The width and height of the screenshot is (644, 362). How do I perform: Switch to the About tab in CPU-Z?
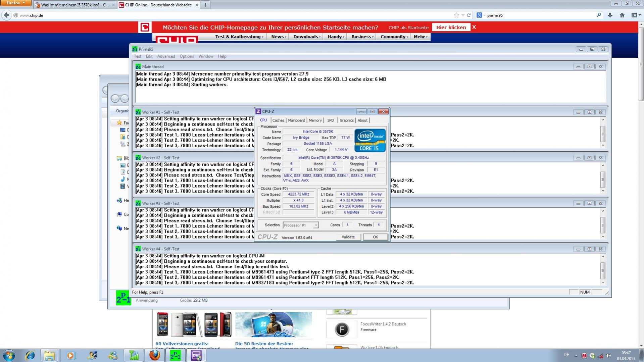[x=362, y=120]
